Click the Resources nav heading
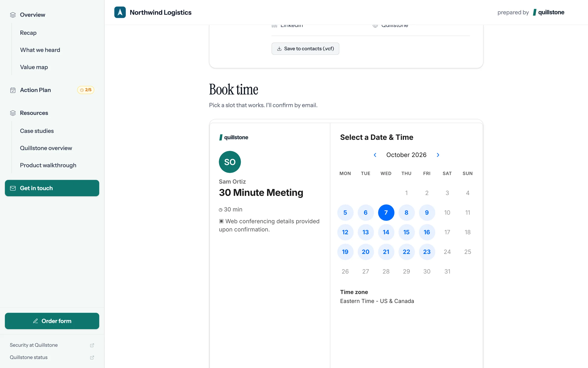This screenshot has height=368, width=588. (34, 113)
